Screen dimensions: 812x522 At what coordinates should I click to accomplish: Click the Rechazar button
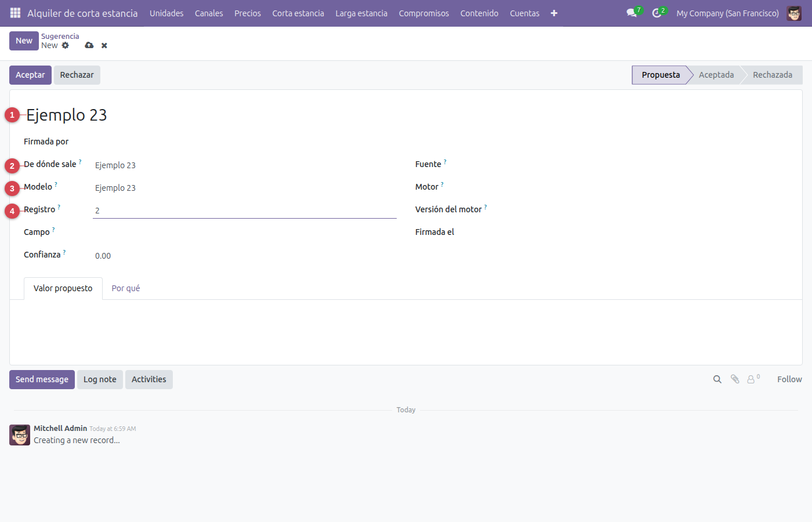[77, 75]
